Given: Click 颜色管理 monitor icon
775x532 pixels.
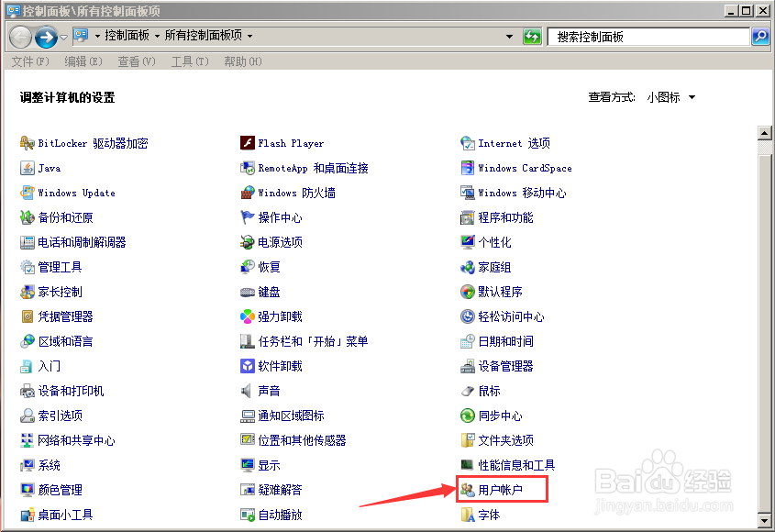Looking at the screenshot, I should 27,490.
